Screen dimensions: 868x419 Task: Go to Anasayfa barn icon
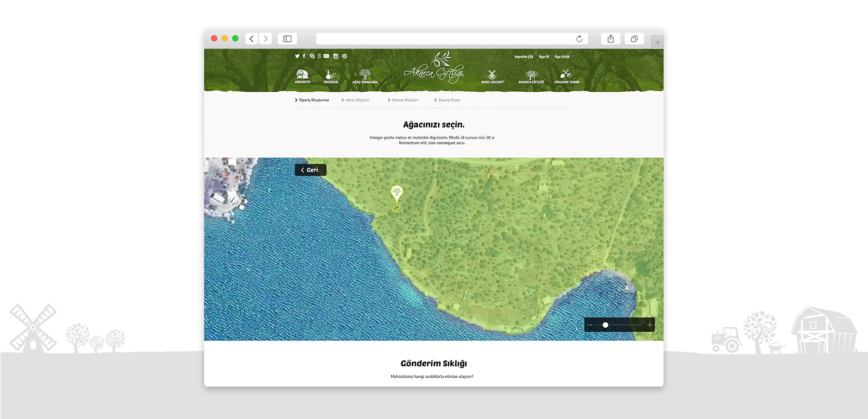pyautogui.click(x=302, y=76)
